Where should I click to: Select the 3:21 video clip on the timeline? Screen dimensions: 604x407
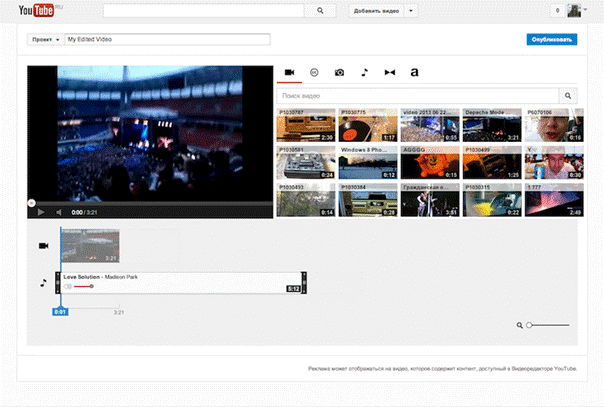[x=90, y=246]
